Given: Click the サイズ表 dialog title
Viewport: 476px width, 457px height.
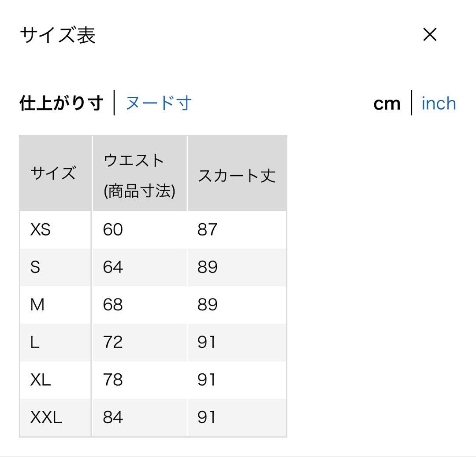Looking at the screenshot, I should [x=58, y=35].
